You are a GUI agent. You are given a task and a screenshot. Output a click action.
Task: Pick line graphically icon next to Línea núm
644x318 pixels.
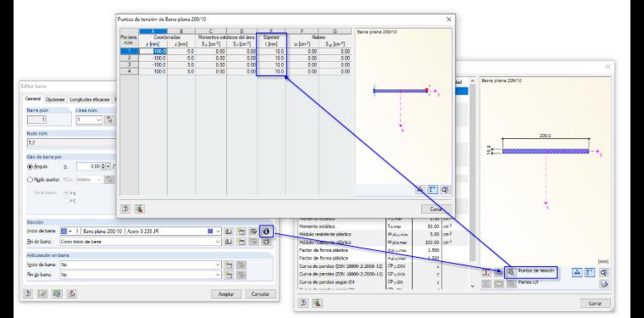pyautogui.click(x=109, y=120)
